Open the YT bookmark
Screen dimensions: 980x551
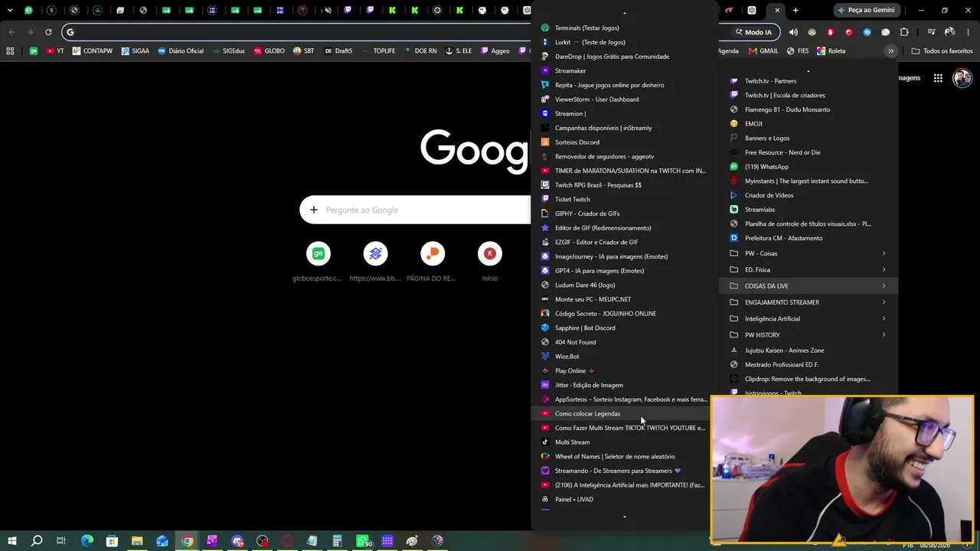55,51
